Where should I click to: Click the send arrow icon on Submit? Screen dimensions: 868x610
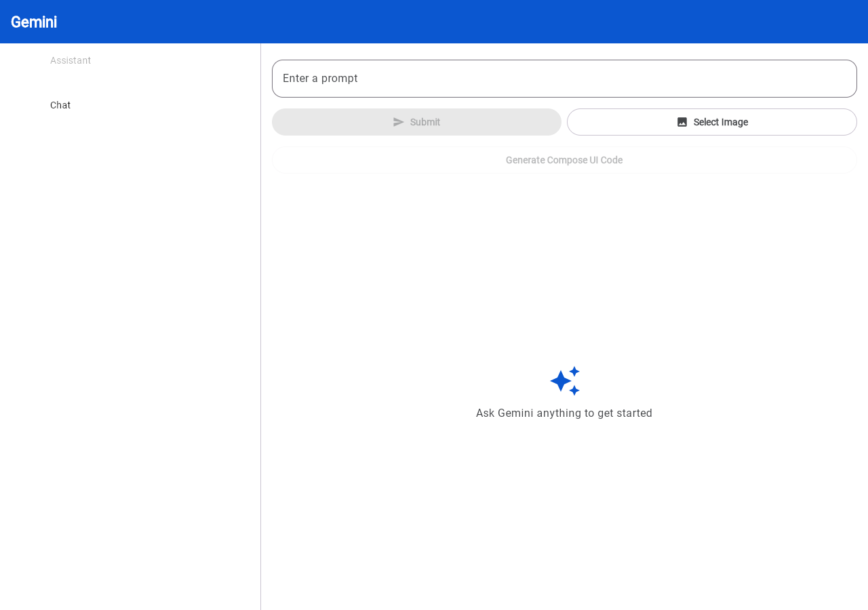pos(399,122)
